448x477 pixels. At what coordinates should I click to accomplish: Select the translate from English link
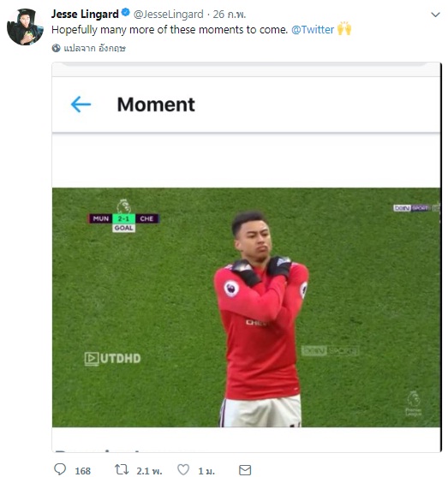[94, 48]
